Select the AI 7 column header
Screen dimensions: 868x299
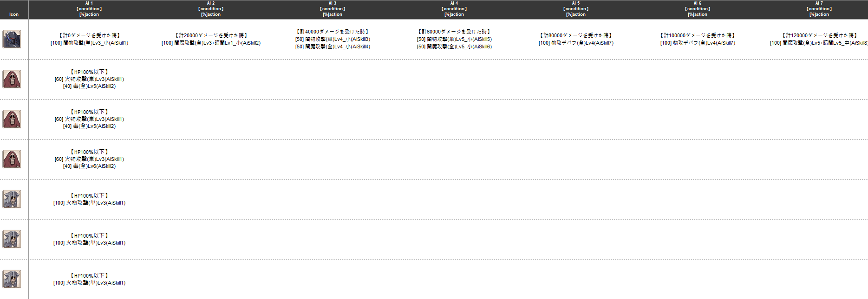(819, 9)
